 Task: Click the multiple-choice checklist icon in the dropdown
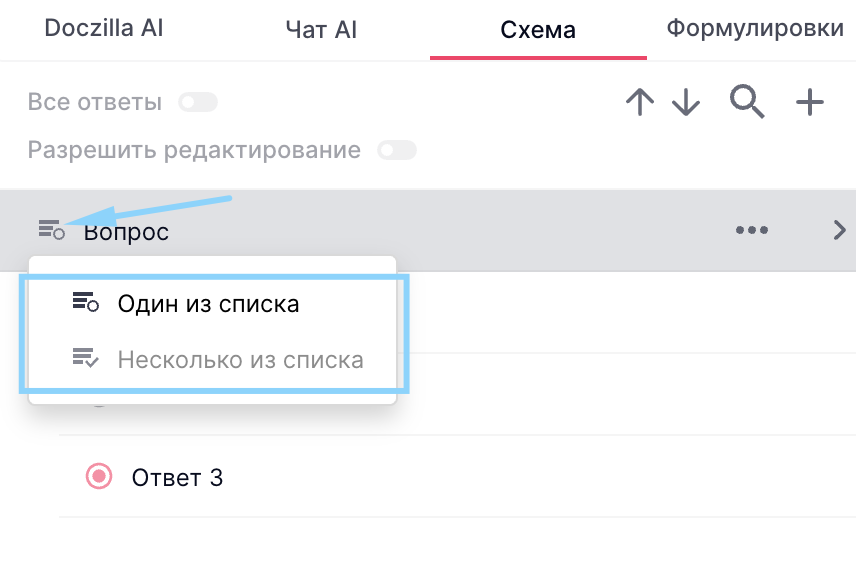pyautogui.click(x=86, y=359)
